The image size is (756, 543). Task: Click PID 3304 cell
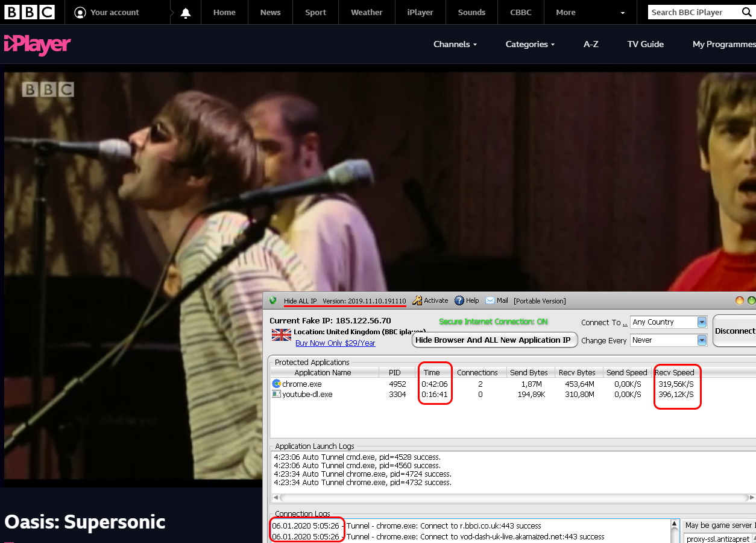click(x=397, y=394)
